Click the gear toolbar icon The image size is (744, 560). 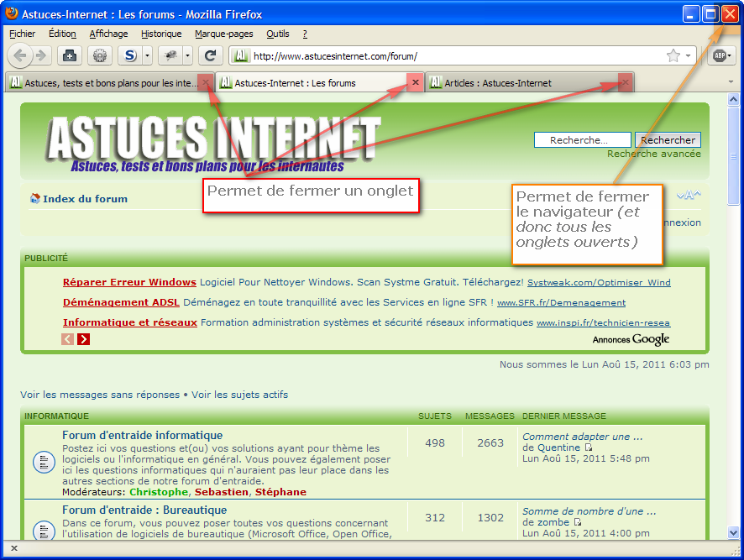(x=100, y=56)
